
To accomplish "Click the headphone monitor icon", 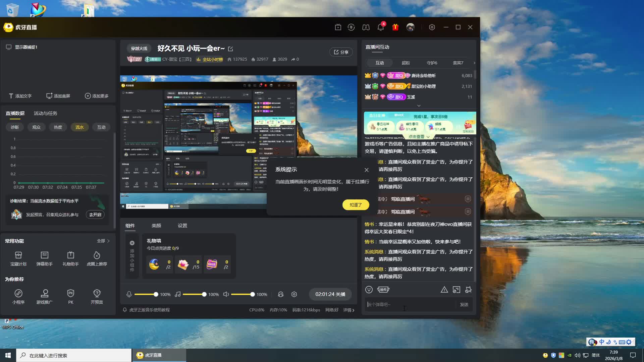I will click(x=281, y=294).
